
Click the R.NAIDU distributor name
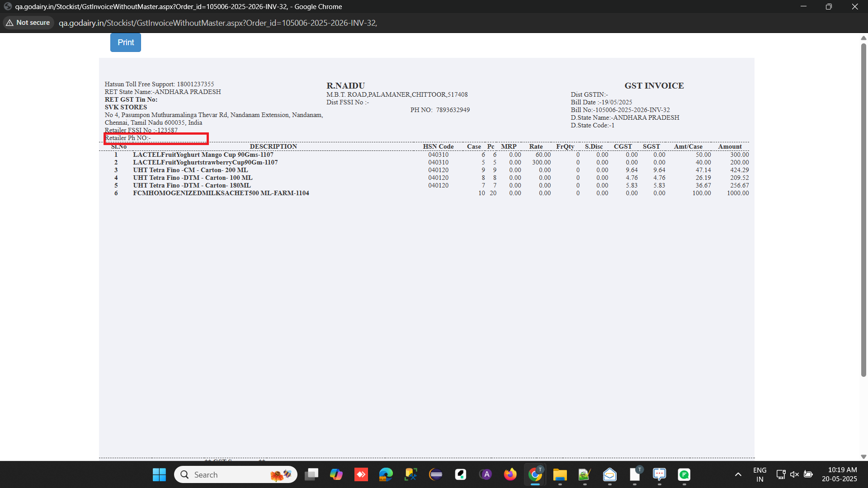point(345,86)
